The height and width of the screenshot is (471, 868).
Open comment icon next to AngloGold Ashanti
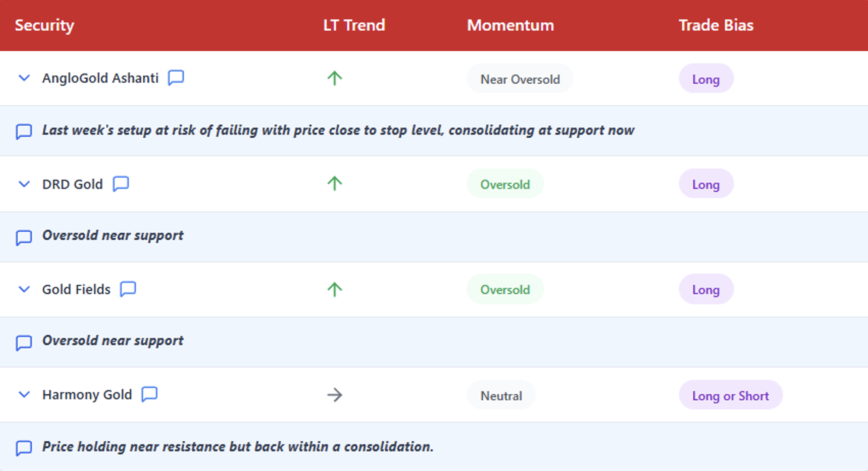(176, 78)
